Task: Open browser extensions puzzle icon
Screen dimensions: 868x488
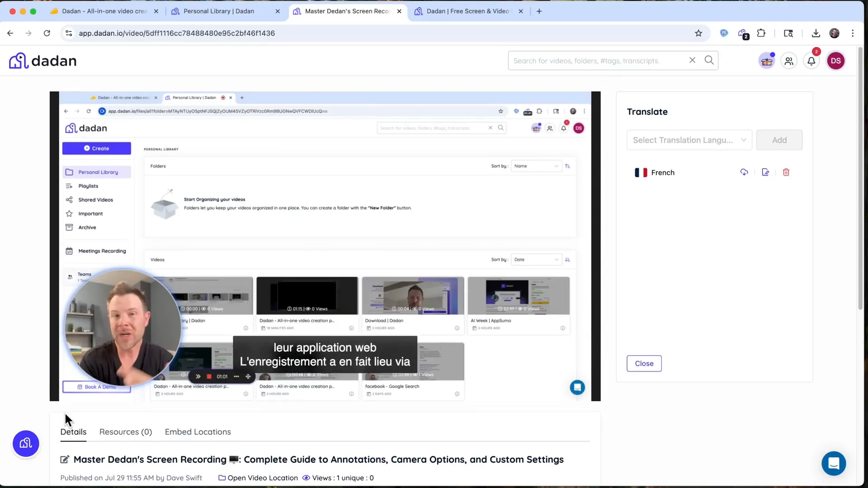Action: coord(761,33)
